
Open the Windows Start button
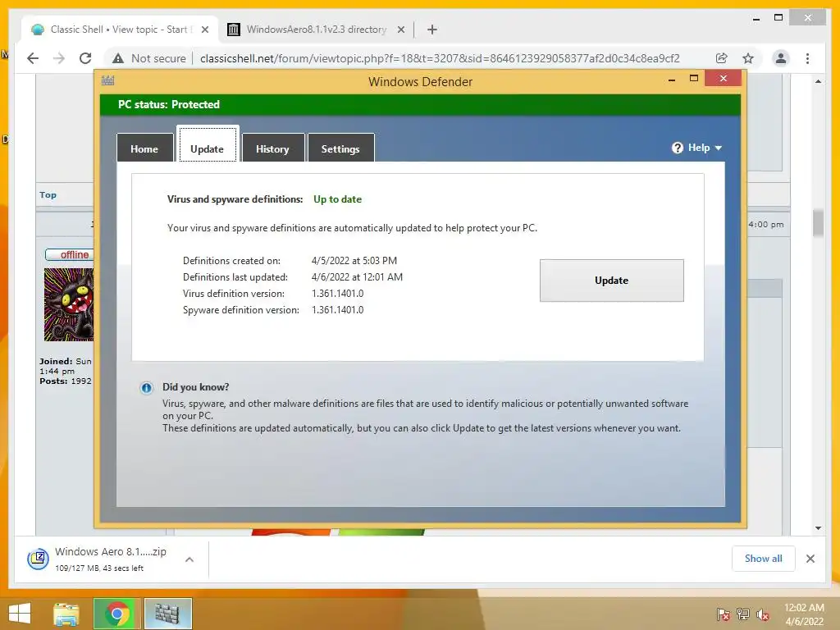tap(20, 614)
